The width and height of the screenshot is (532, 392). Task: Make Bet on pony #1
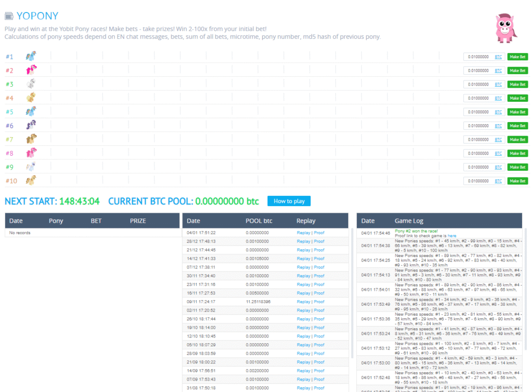tap(517, 57)
